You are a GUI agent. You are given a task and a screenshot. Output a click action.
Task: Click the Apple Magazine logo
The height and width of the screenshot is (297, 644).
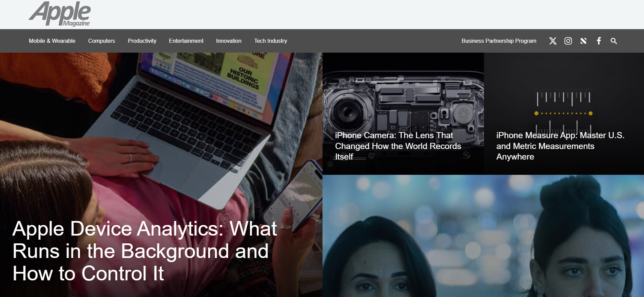click(60, 14)
